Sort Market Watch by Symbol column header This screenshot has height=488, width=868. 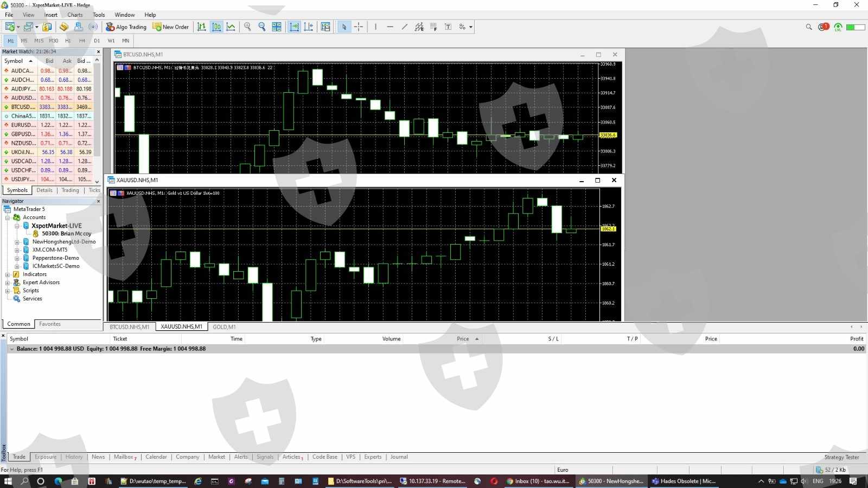coord(20,61)
